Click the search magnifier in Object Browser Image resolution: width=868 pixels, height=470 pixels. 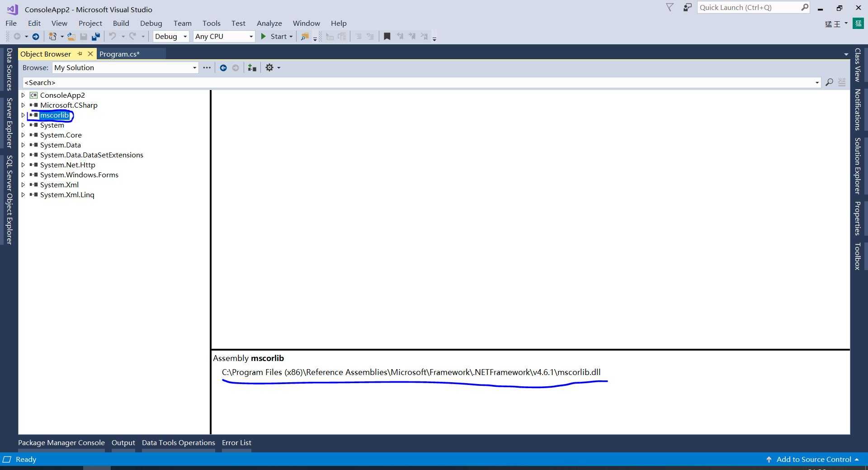(829, 82)
